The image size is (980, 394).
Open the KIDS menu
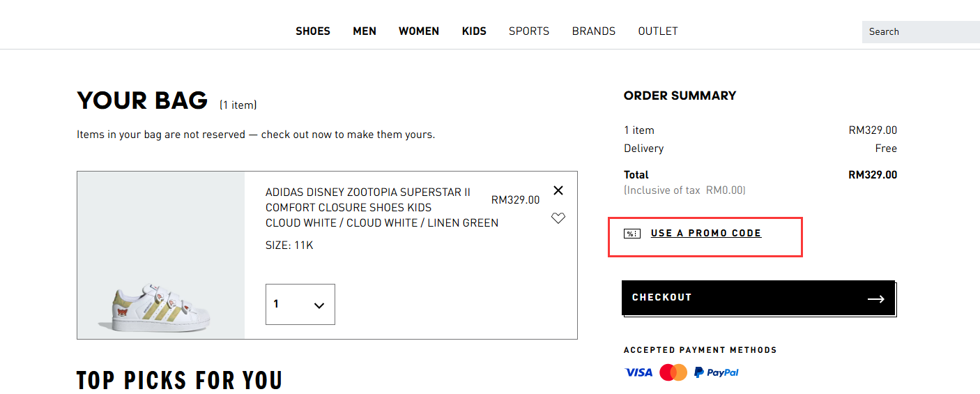coord(474,31)
